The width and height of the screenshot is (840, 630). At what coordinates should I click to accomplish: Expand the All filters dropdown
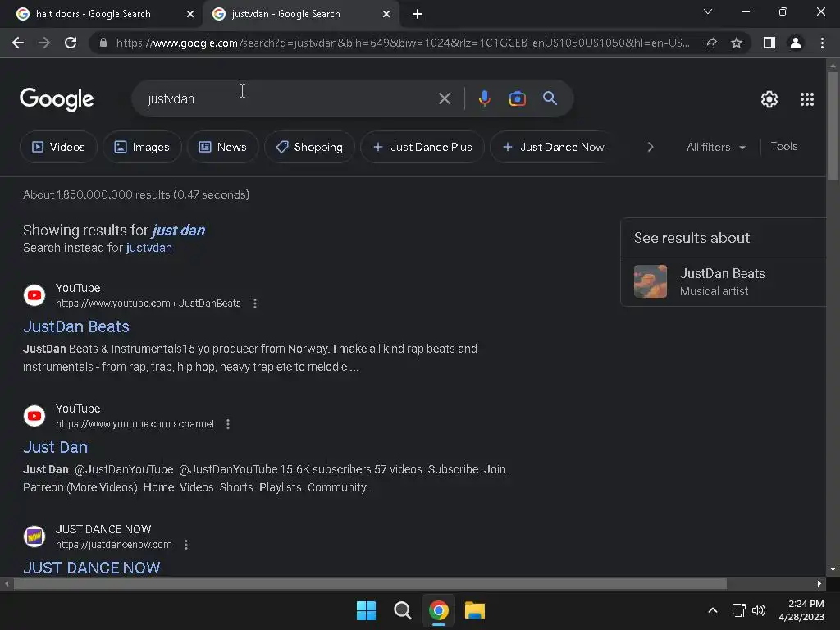point(715,147)
